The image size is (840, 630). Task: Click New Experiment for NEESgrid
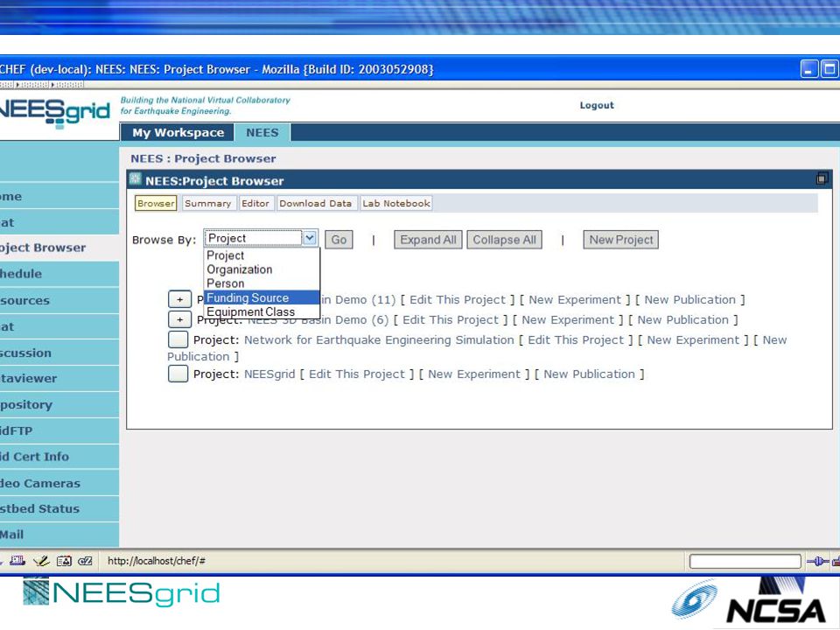click(474, 374)
